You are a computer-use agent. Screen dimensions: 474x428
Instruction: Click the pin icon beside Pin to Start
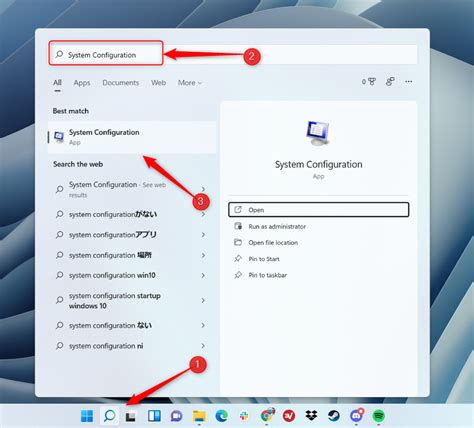coord(238,258)
